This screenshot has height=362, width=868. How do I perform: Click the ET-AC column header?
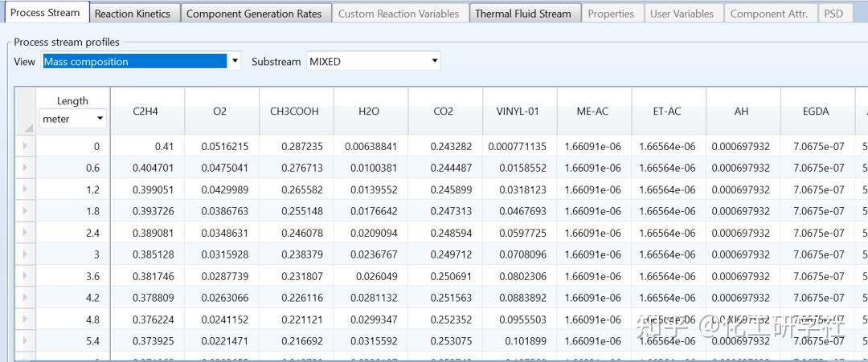(x=668, y=111)
